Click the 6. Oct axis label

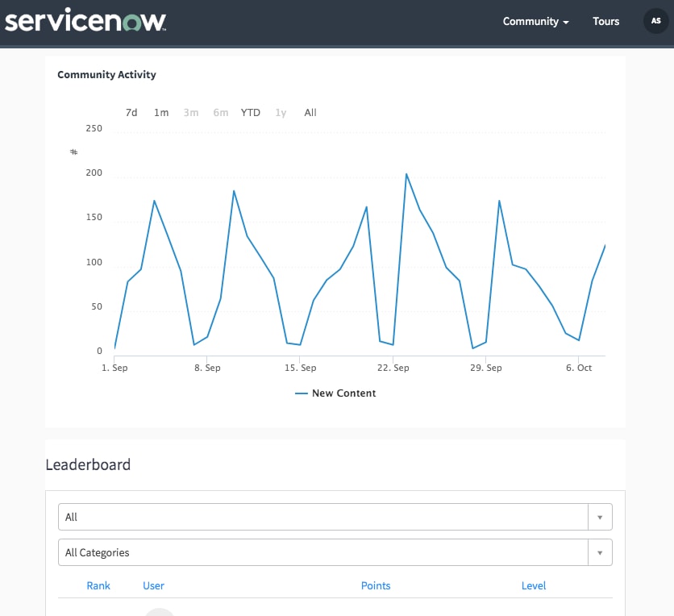tap(579, 368)
